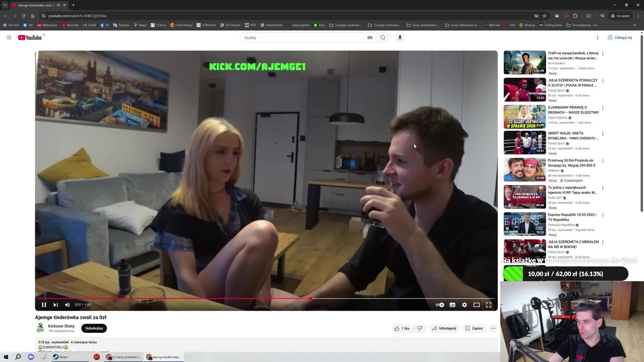Open the Trading View bookmark
Viewport: 644px width, 362px height.
click(551, 25)
